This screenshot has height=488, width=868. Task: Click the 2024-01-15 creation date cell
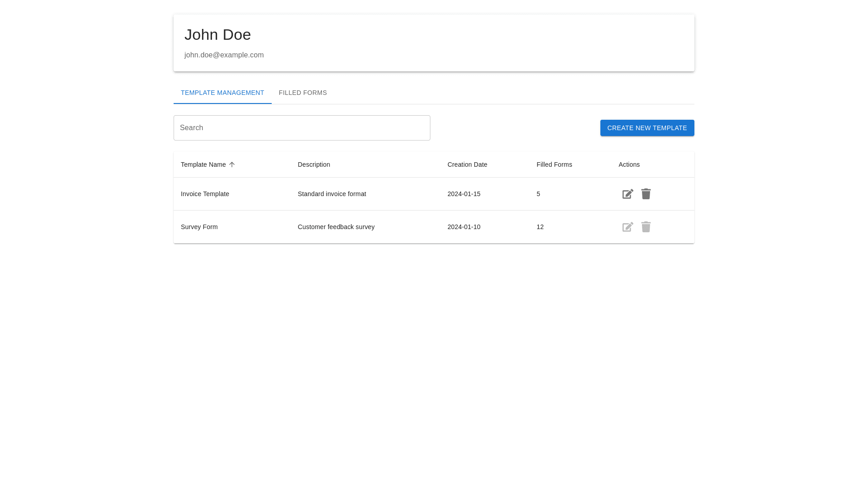click(464, 194)
